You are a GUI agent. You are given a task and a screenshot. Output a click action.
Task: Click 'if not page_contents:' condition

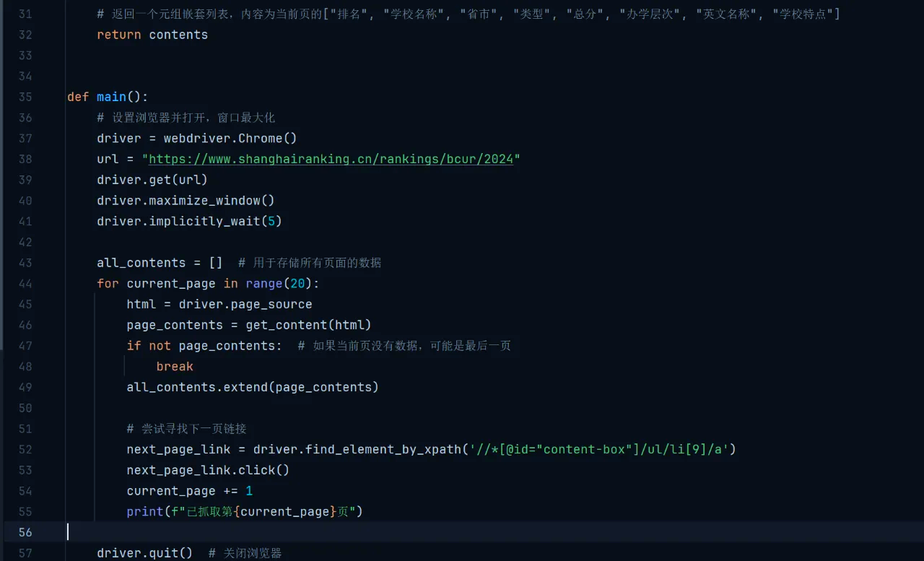coord(204,346)
